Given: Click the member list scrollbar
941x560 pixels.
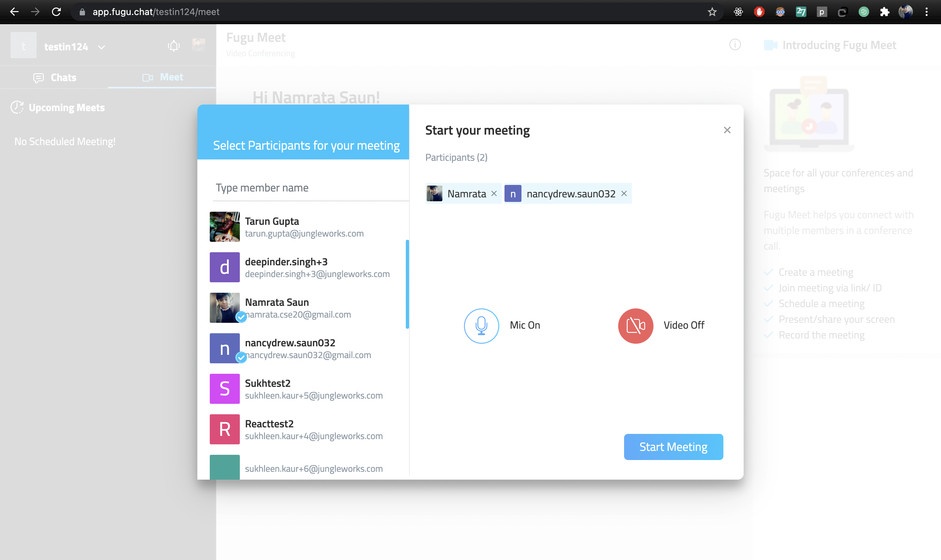Looking at the screenshot, I should [x=407, y=284].
